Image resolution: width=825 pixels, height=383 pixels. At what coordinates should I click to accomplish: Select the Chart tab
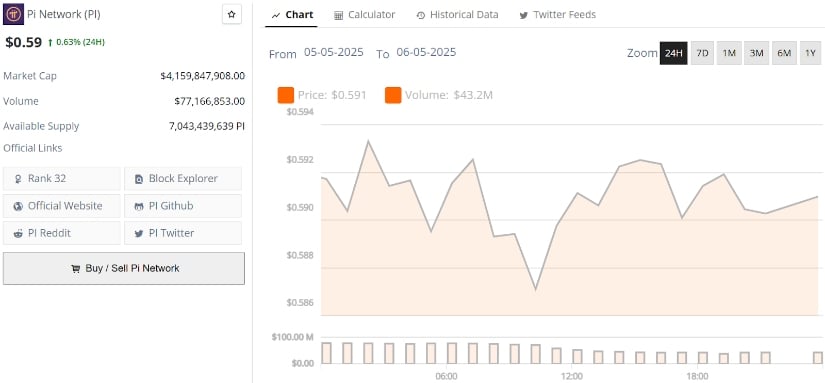(x=291, y=15)
